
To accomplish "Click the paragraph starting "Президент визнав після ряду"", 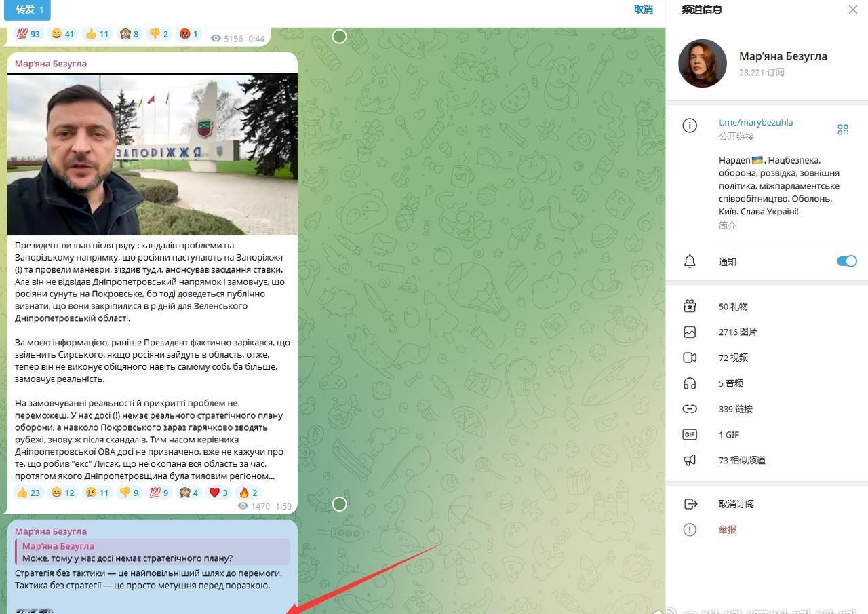I will pos(150,282).
